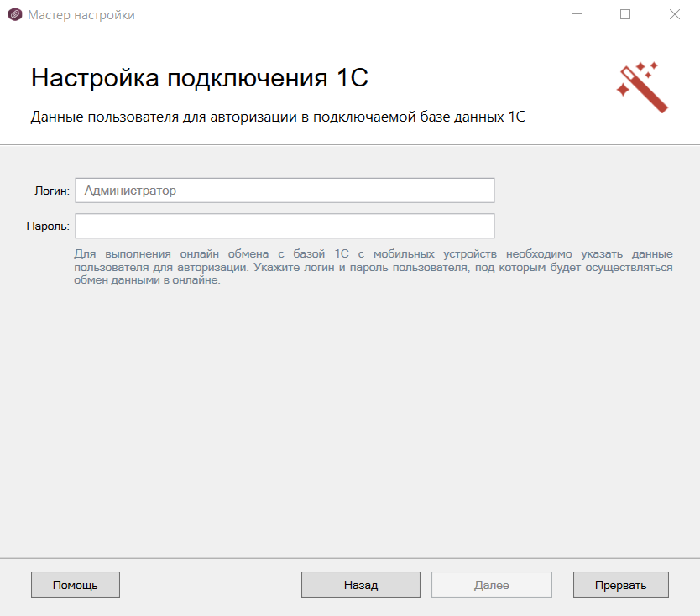Image resolution: width=700 pixels, height=616 pixels.
Task: Click the magic wand wizard icon
Action: [642, 87]
